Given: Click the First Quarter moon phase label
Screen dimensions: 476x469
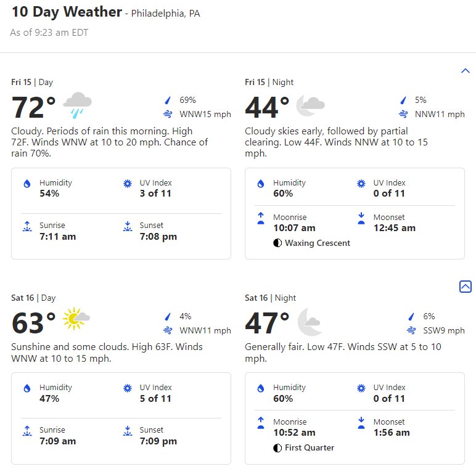Looking at the screenshot, I should click(x=310, y=448).
